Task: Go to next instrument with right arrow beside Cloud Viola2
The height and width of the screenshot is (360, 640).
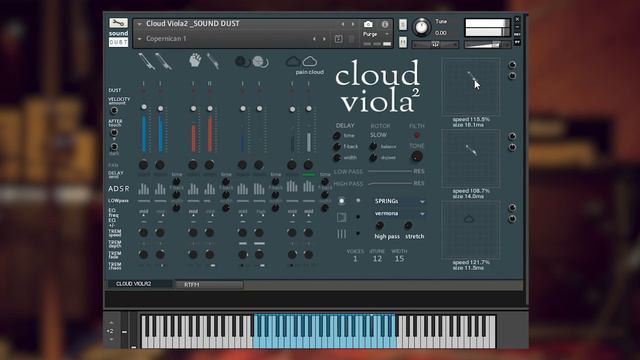Action: (x=353, y=24)
